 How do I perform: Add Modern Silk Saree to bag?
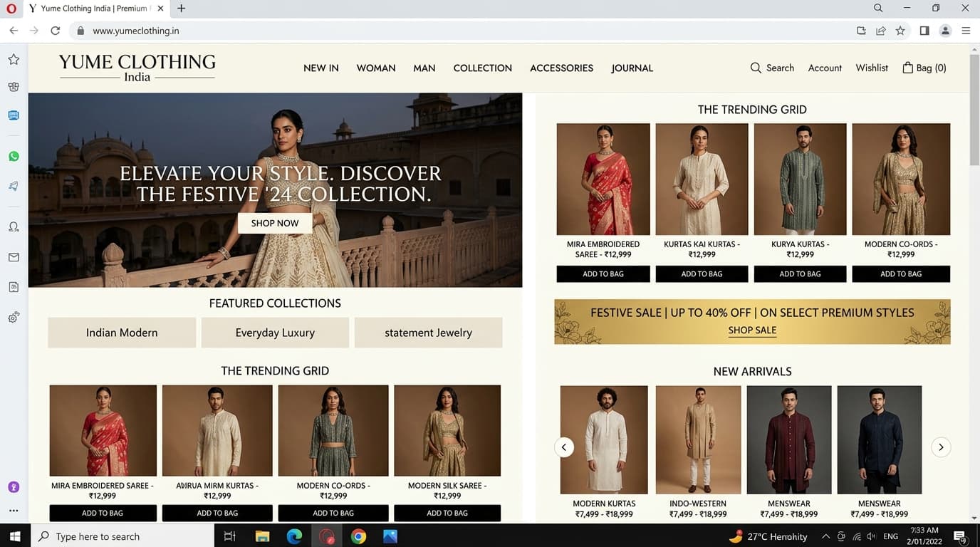coord(447,513)
